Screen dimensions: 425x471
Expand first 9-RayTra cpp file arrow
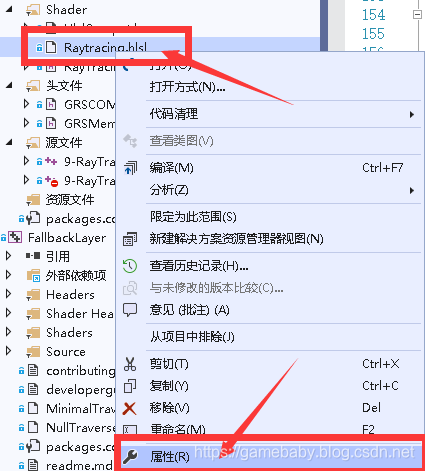click(27, 161)
